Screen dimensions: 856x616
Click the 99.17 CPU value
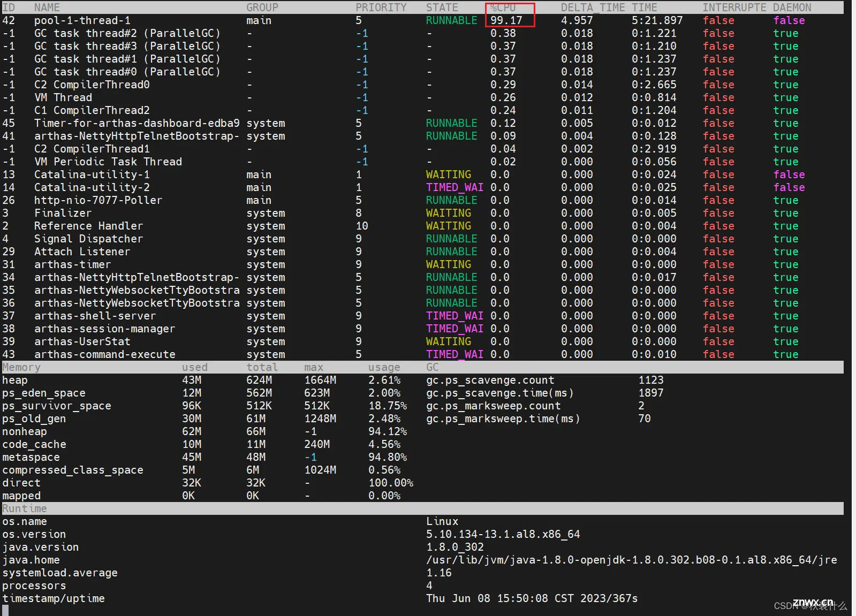pyautogui.click(x=506, y=20)
